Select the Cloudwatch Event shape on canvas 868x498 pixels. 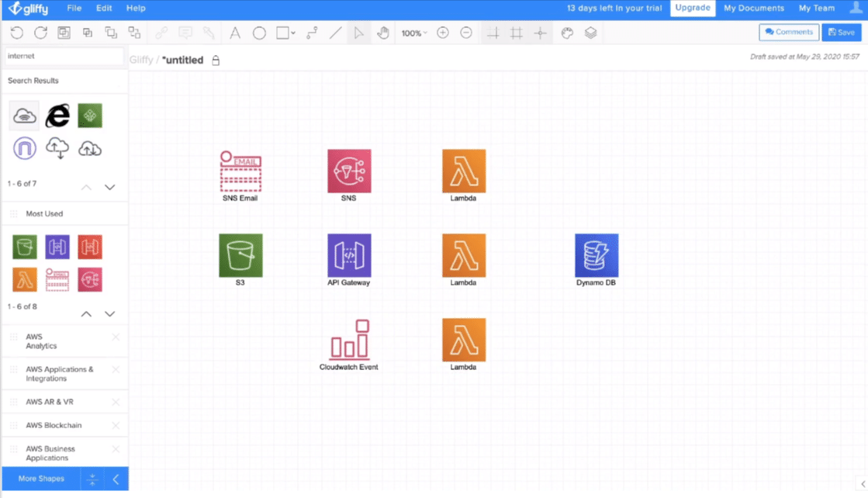pyautogui.click(x=349, y=339)
